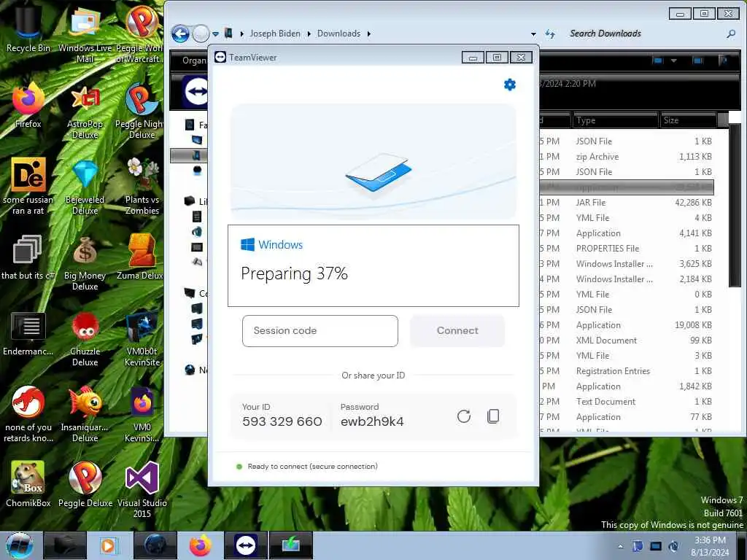This screenshot has height=560, width=747.
Task: Select Application 19,008 KB row
Action: pyautogui.click(x=627, y=325)
